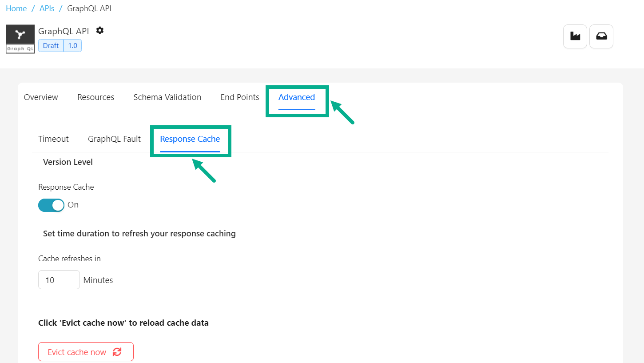Screen dimensions: 644x363
Task: Switch to the GraphQL Fault sub-tab
Action: click(114, 139)
